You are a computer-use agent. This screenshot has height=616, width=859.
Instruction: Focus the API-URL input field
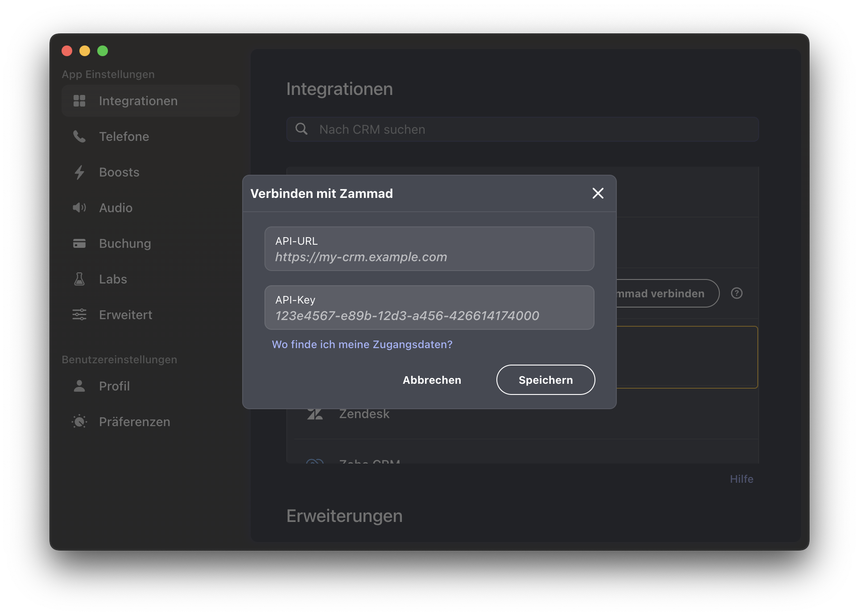pos(429,249)
